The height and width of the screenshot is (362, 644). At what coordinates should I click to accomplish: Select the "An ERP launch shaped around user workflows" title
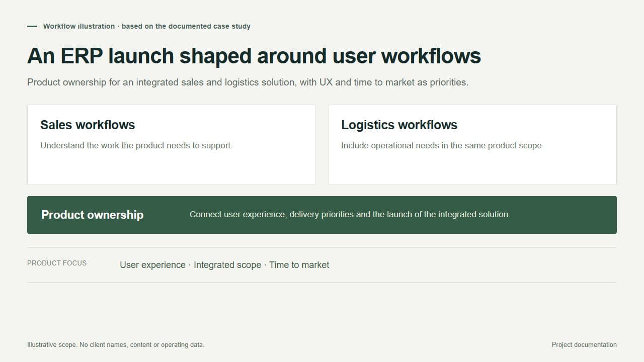click(x=254, y=56)
